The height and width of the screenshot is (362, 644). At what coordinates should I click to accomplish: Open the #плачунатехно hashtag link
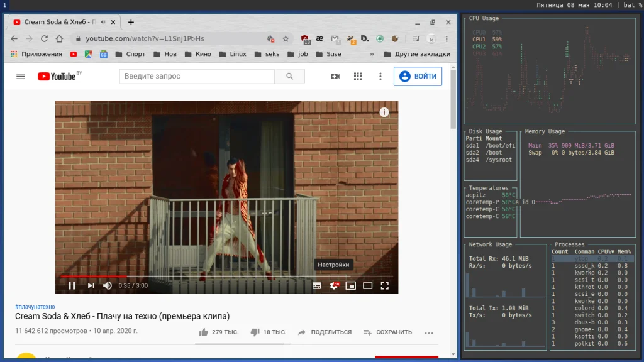pos(35,306)
